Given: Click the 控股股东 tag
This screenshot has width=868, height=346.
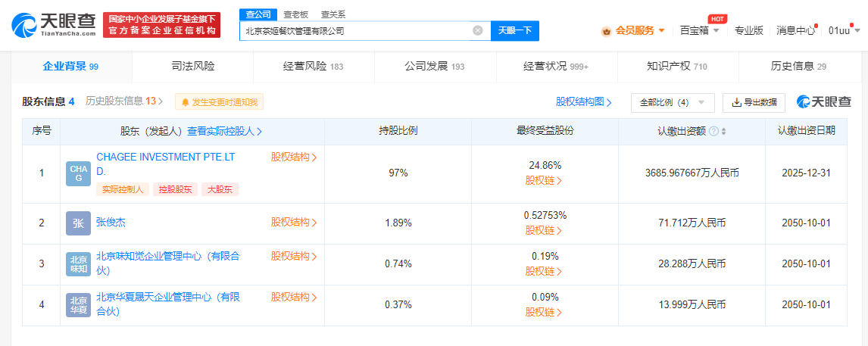Looking at the screenshot, I should coord(175,189).
